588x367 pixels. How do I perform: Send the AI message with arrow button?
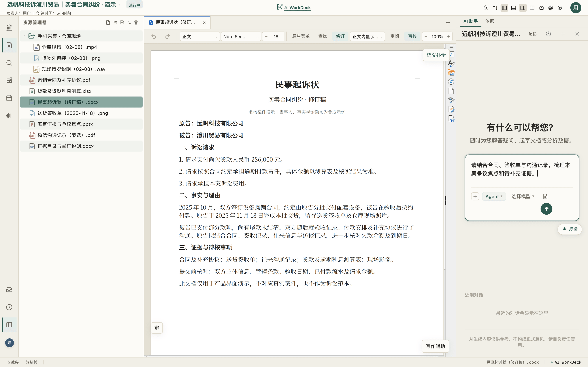(546, 209)
